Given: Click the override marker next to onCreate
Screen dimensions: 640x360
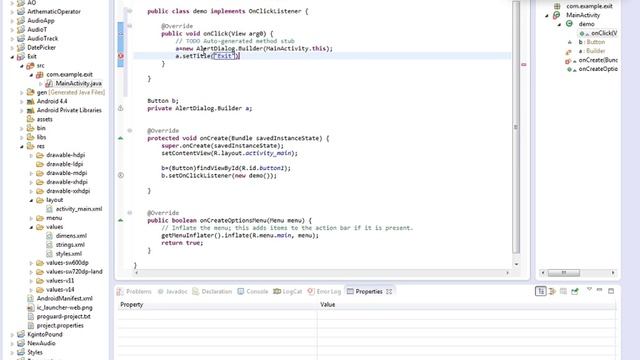Looking at the screenshot, I should coord(120,138).
